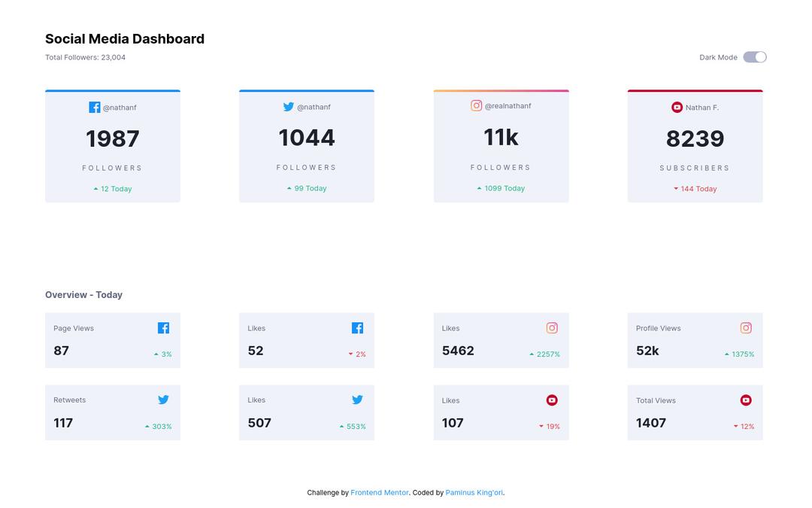Viewport: 812px width, 508px height.
Task: Click the Facebook icon on the Page Views card
Action: click(x=163, y=328)
